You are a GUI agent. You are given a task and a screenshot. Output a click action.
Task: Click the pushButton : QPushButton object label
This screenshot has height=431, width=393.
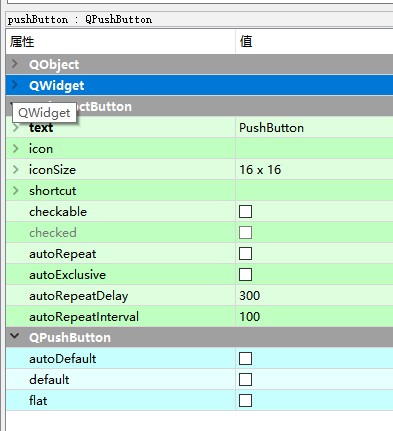pos(80,20)
